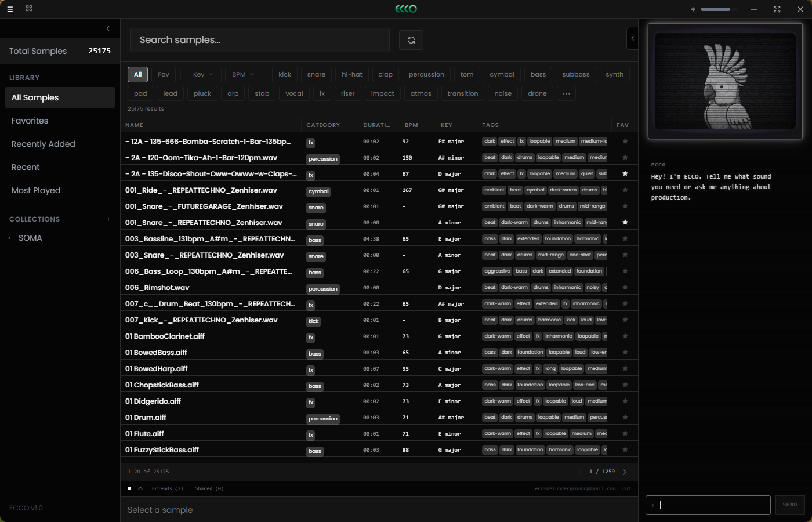
Task: Adjust the volume slider
Action: (x=718, y=9)
